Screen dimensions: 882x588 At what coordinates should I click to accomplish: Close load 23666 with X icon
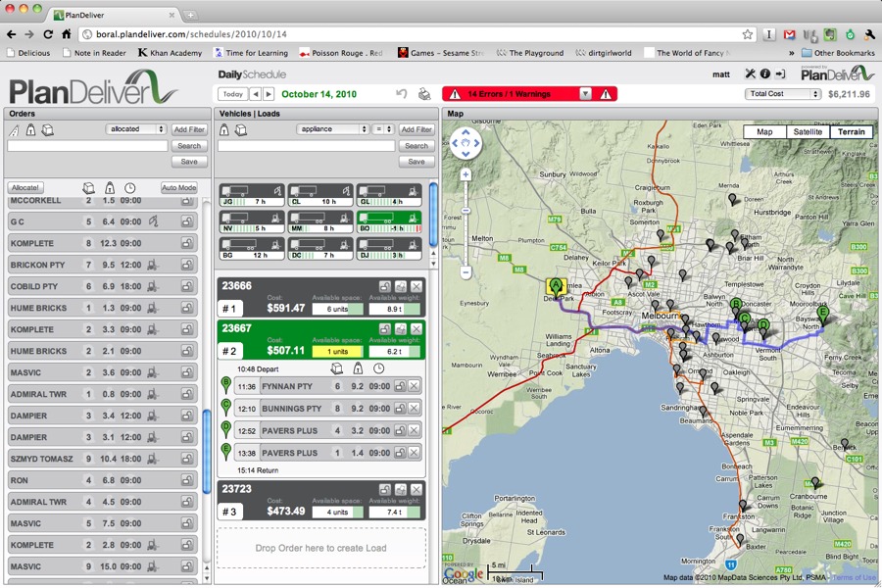click(416, 286)
